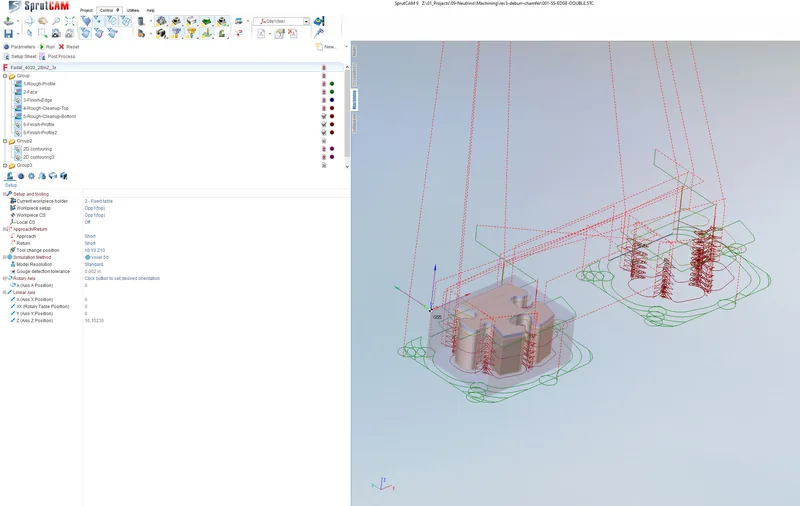The width and height of the screenshot is (800, 506).
Task: Select the rectangle window-select tool
Action: [42, 33]
